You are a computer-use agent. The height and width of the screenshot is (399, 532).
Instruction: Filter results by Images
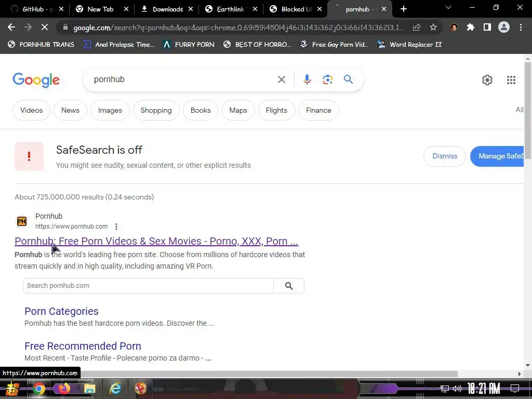[x=110, y=110]
